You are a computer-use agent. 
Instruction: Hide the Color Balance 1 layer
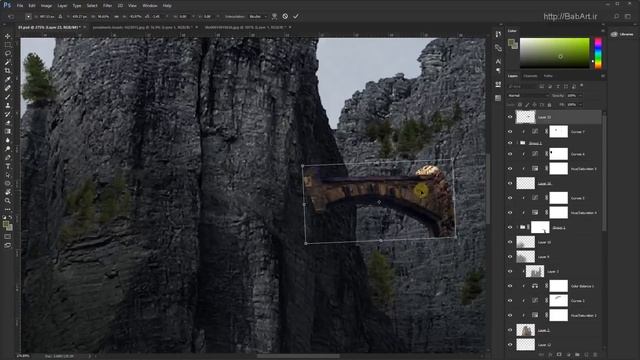pyautogui.click(x=510, y=286)
